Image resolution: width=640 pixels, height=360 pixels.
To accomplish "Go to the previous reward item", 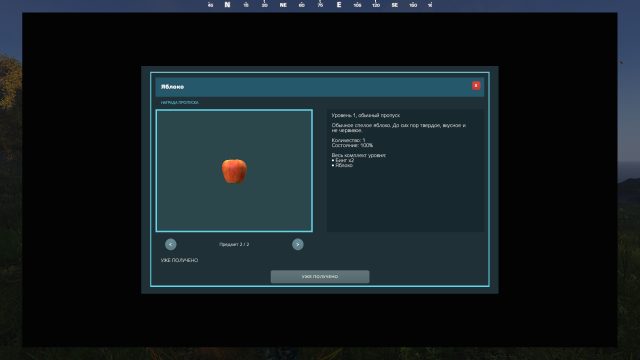I will point(171,244).
